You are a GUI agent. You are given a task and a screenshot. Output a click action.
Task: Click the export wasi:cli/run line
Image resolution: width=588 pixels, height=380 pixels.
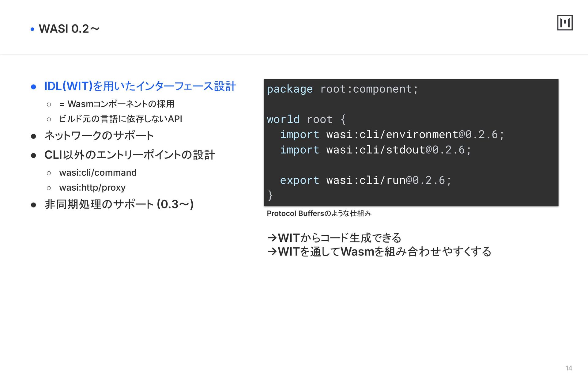[x=366, y=180]
